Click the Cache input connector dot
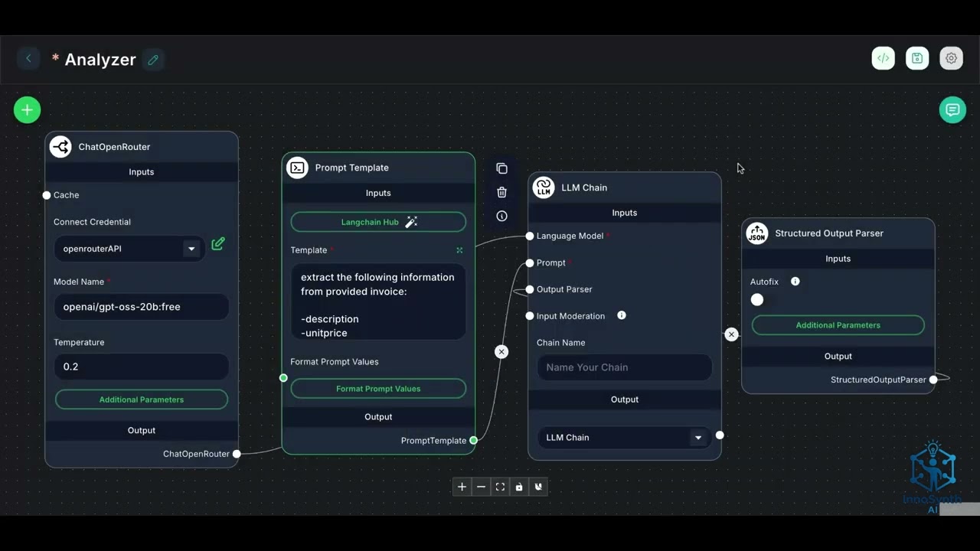This screenshot has width=980, height=551. click(x=47, y=195)
